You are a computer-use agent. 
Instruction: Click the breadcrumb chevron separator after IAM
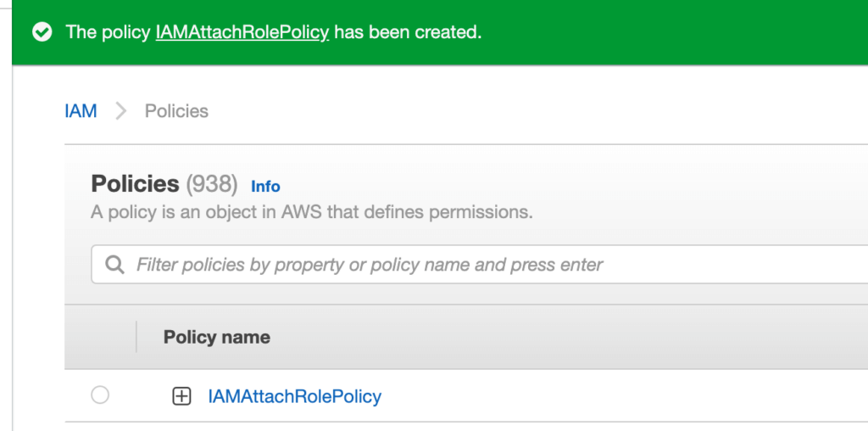(x=121, y=111)
